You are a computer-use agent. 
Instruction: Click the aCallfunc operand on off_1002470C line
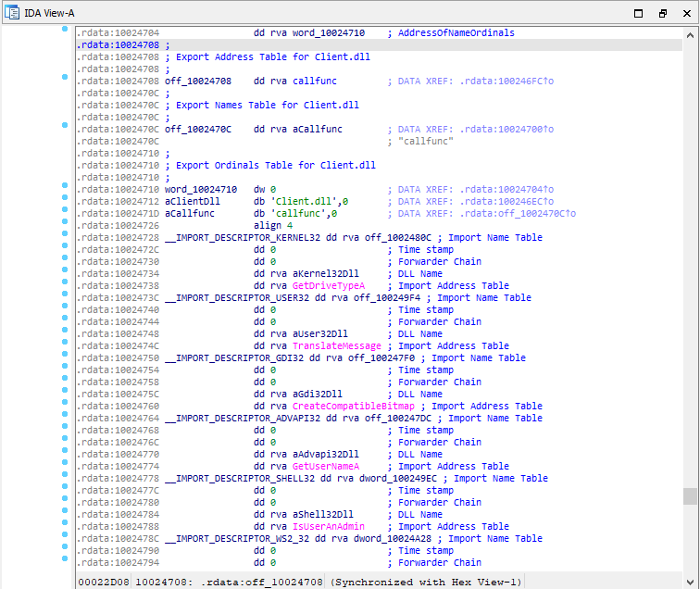point(318,130)
